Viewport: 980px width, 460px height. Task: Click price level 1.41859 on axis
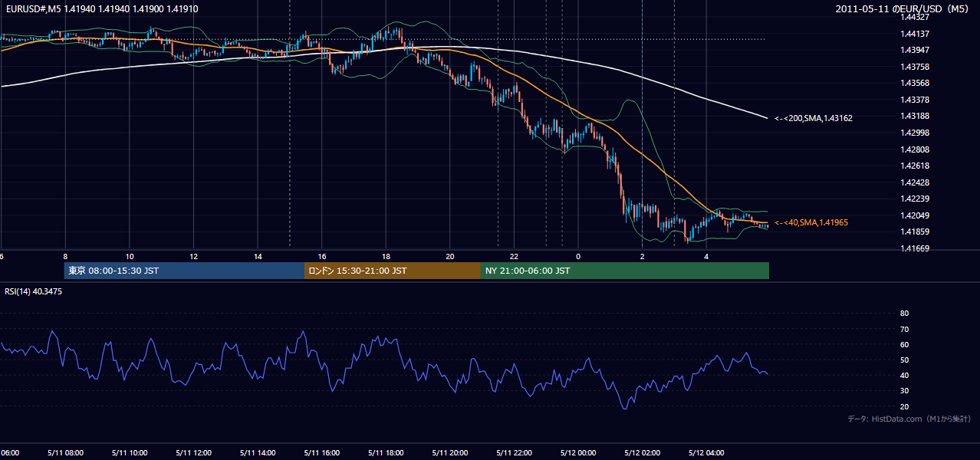coord(914,232)
